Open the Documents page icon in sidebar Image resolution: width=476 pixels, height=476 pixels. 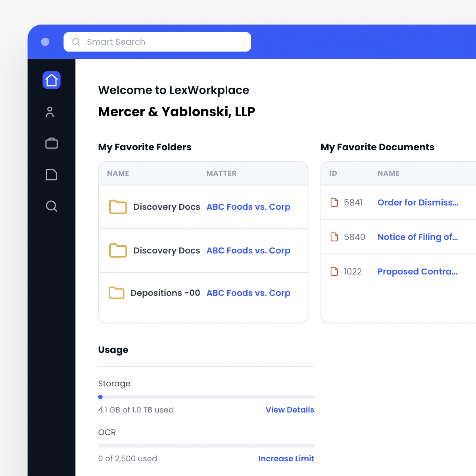click(x=52, y=175)
